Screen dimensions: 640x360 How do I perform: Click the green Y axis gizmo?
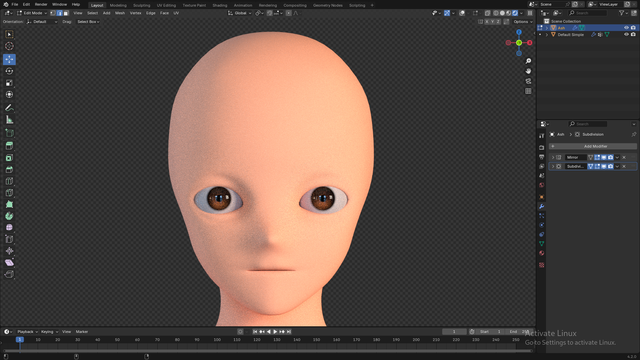pos(519,42)
